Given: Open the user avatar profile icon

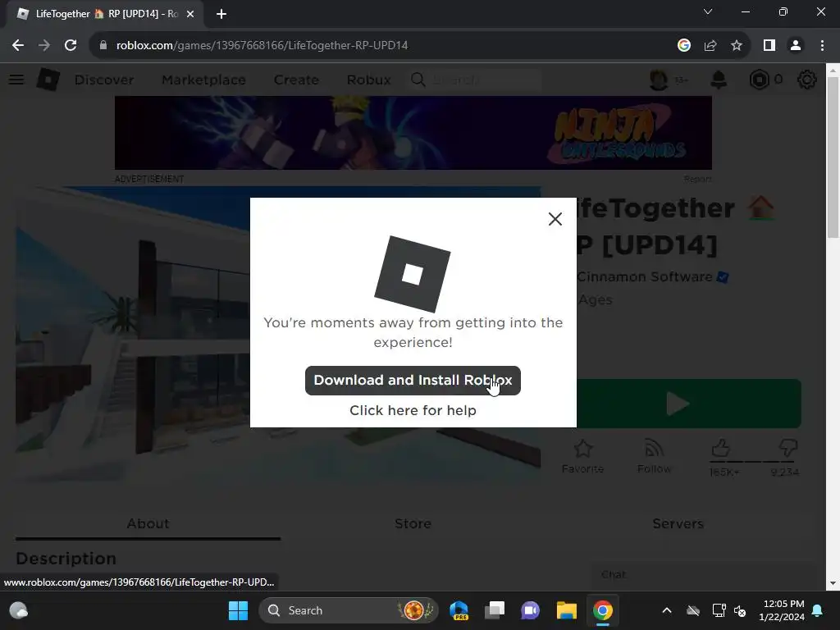Looking at the screenshot, I should click(x=659, y=80).
